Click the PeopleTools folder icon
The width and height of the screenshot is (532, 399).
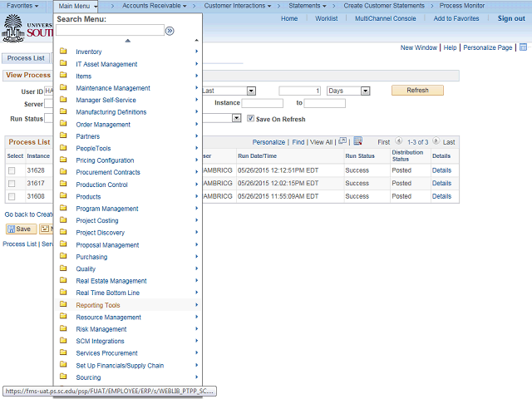(63, 148)
